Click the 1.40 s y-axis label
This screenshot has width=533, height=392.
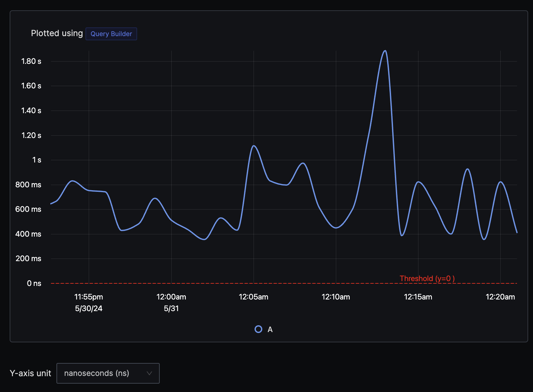(31, 111)
